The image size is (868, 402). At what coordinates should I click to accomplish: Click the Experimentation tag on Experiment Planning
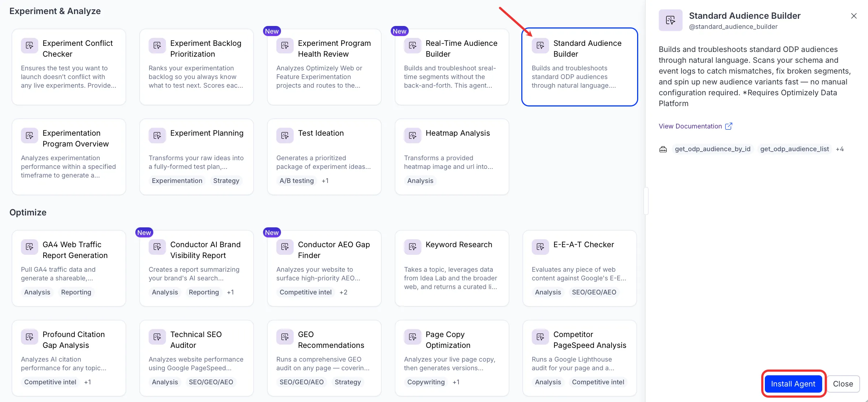(177, 181)
